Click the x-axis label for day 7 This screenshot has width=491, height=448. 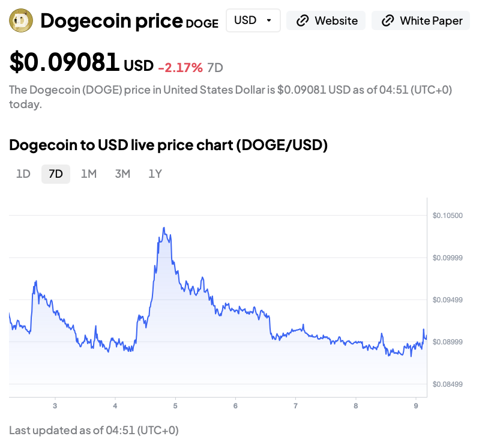tap(296, 405)
